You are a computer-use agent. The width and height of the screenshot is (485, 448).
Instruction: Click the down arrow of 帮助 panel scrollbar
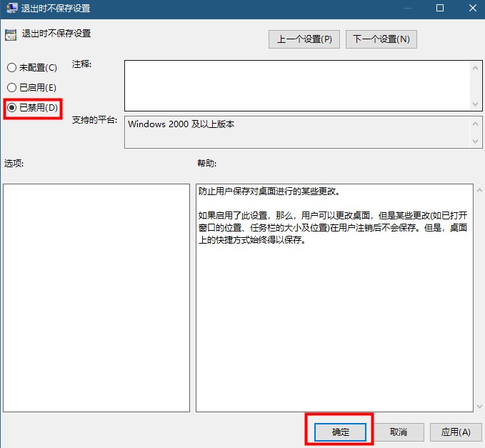[477, 406]
